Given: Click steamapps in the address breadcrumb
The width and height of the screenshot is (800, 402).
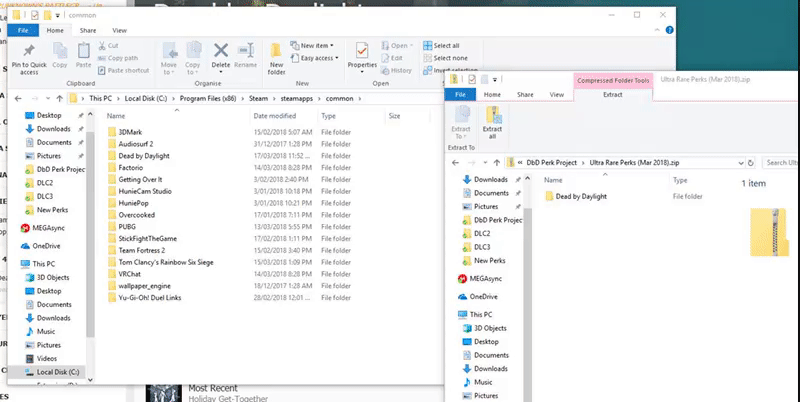Looking at the screenshot, I should [295, 98].
